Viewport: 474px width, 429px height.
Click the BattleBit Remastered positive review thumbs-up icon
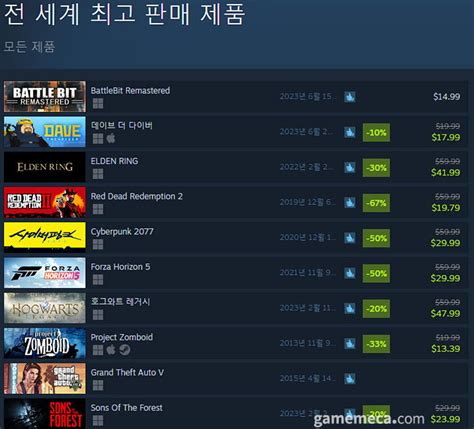[350, 97]
